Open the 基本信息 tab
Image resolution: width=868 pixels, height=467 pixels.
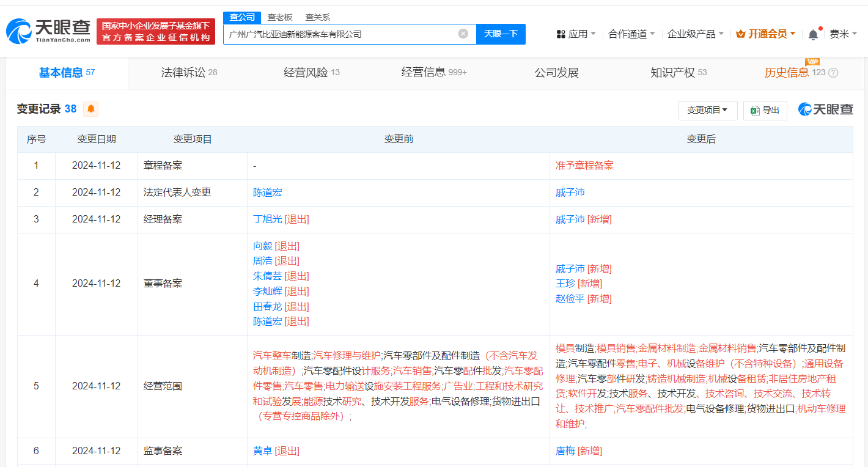(67, 73)
